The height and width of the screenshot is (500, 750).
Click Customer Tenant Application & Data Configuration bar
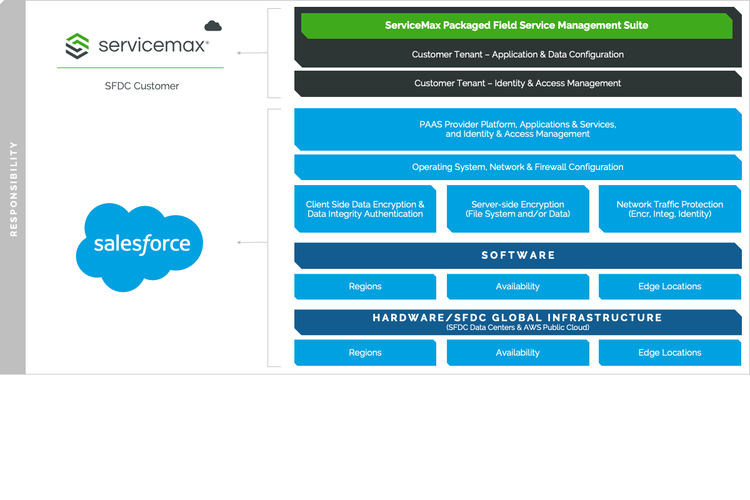pos(517,54)
